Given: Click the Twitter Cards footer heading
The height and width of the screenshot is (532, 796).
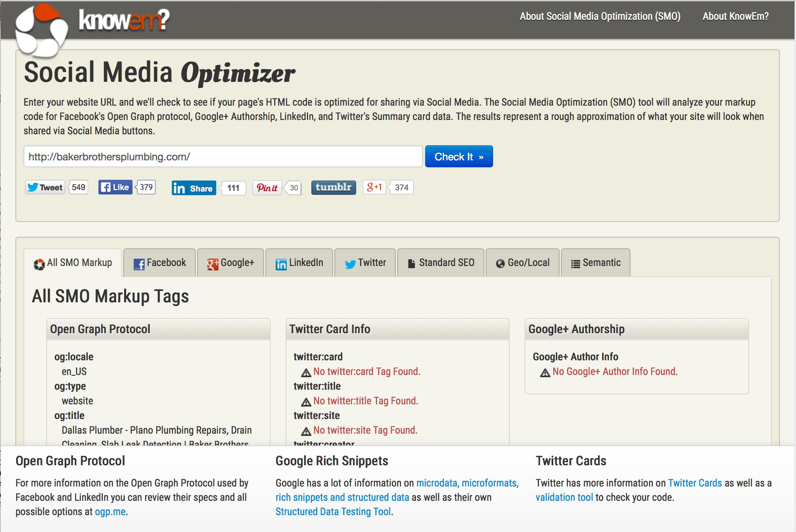Looking at the screenshot, I should pyautogui.click(x=571, y=461).
